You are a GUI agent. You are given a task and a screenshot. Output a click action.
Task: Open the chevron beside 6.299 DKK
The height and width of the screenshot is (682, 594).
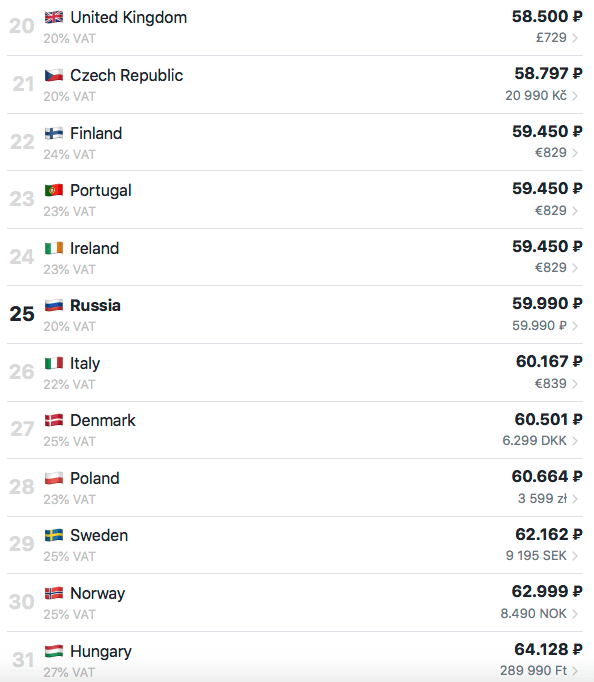575,441
